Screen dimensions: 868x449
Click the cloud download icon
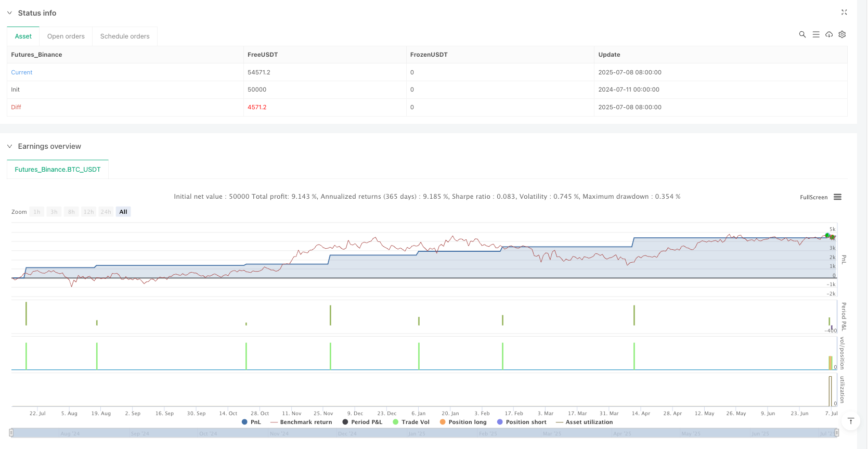point(829,34)
